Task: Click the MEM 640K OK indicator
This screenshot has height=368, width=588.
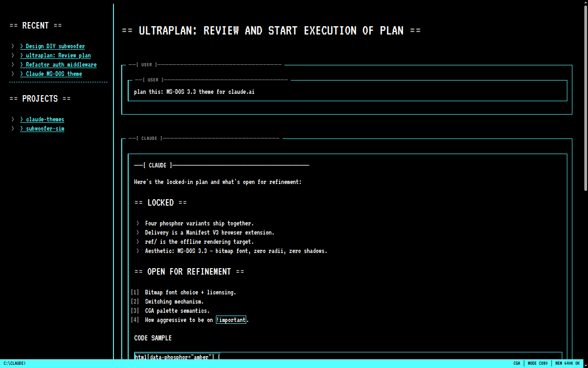Action: coord(567,363)
